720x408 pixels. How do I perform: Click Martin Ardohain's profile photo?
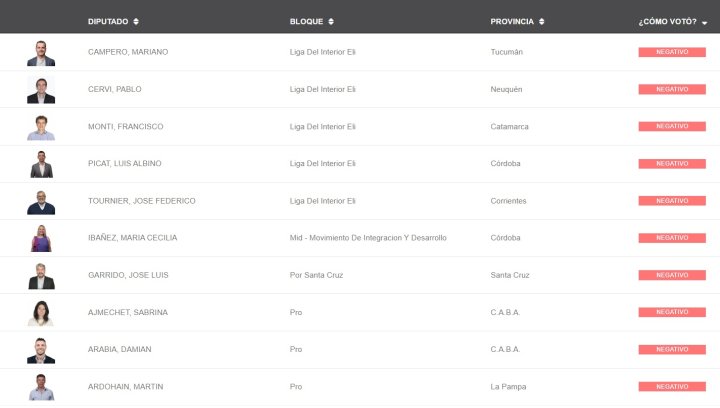pyautogui.click(x=41, y=388)
